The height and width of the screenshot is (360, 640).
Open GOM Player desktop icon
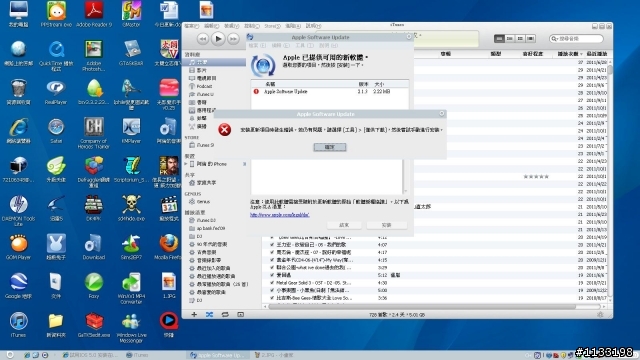pyautogui.click(x=18, y=247)
